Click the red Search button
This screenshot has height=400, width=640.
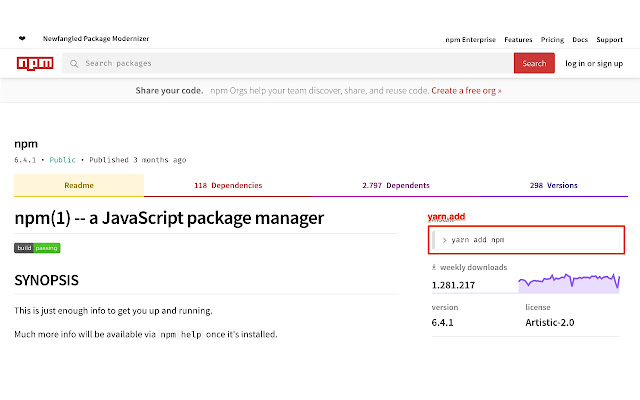click(x=534, y=63)
